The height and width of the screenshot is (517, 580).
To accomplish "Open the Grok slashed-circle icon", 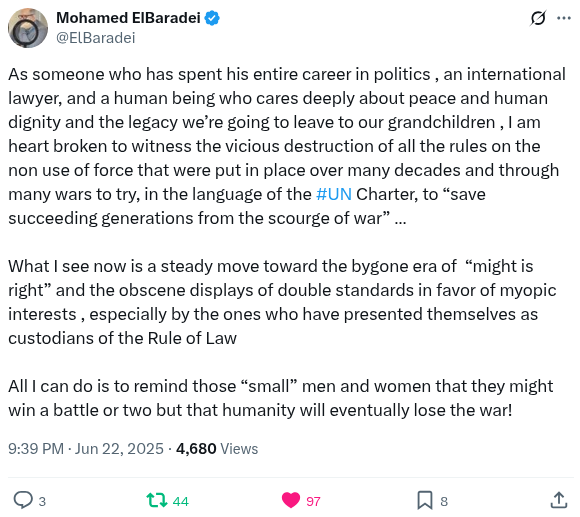I will pyautogui.click(x=538, y=18).
